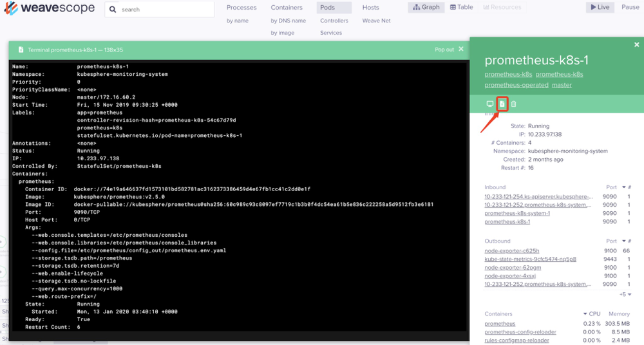The height and width of the screenshot is (345, 644).
Task: Open the Containers topology
Action: (x=287, y=7)
